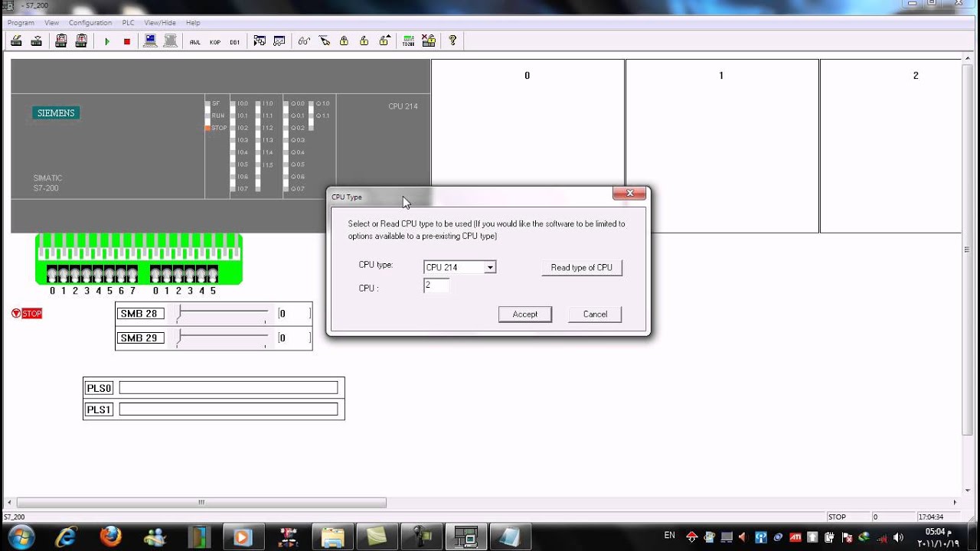980x551 pixels.
Task: Toggle input switch number 6
Action: 121,274
